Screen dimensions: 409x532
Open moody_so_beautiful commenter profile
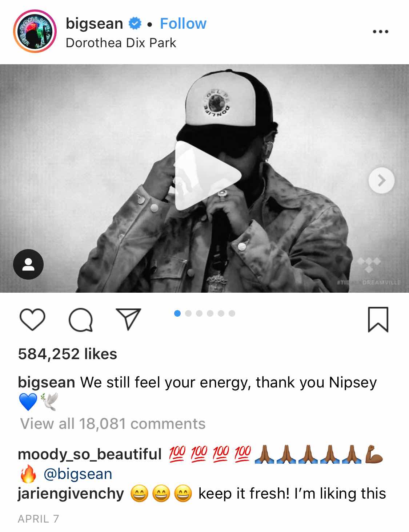pyautogui.click(x=90, y=454)
